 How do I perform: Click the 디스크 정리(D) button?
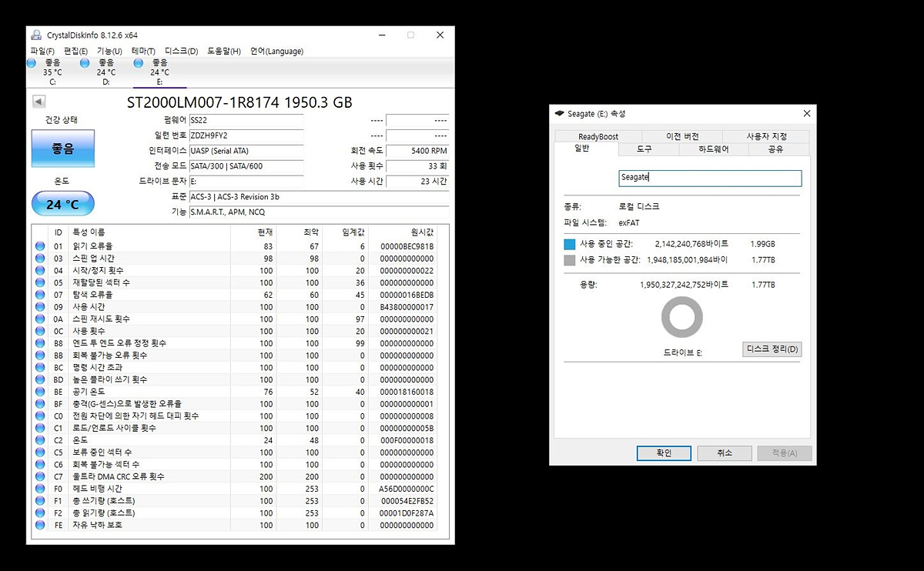(772, 349)
